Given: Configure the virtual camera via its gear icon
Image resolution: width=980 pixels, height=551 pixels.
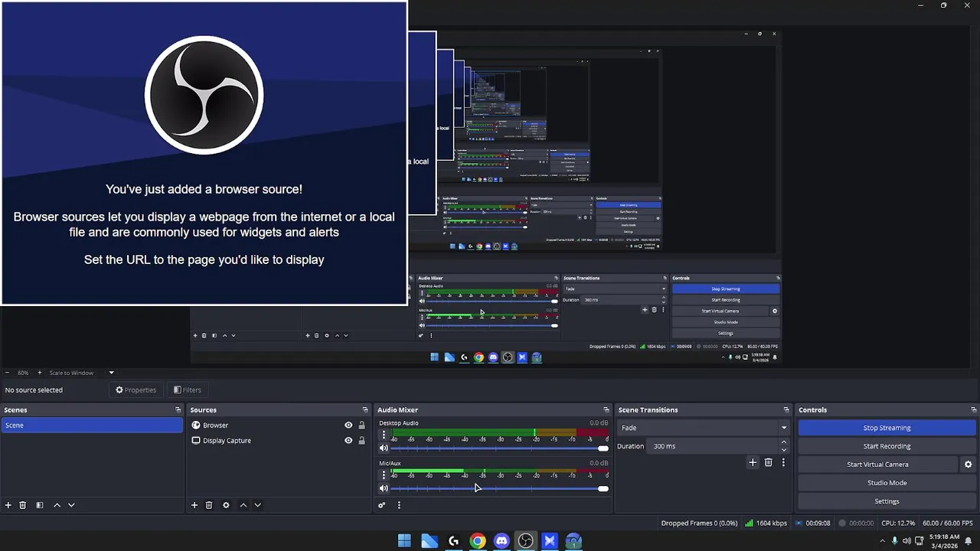Looking at the screenshot, I should point(968,465).
